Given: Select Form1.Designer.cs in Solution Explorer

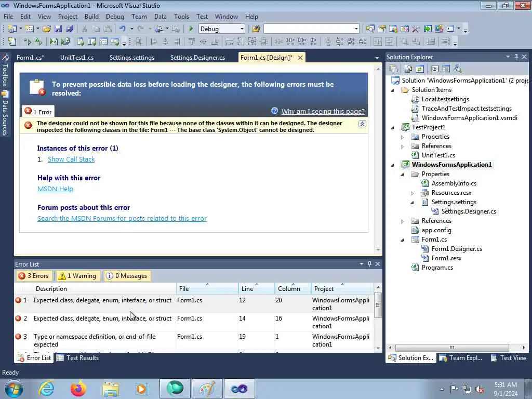Looking at the screenshot, I should coord(457,249).
